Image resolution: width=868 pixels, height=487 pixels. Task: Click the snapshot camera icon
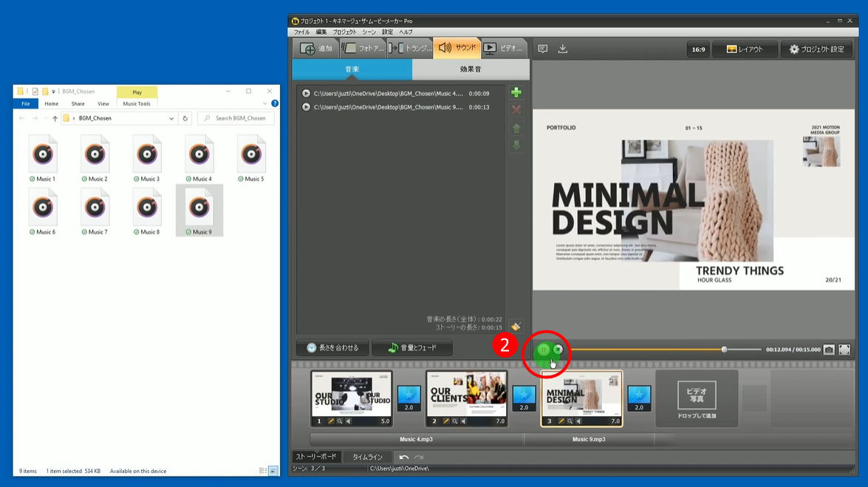click(x=829, y=350)
